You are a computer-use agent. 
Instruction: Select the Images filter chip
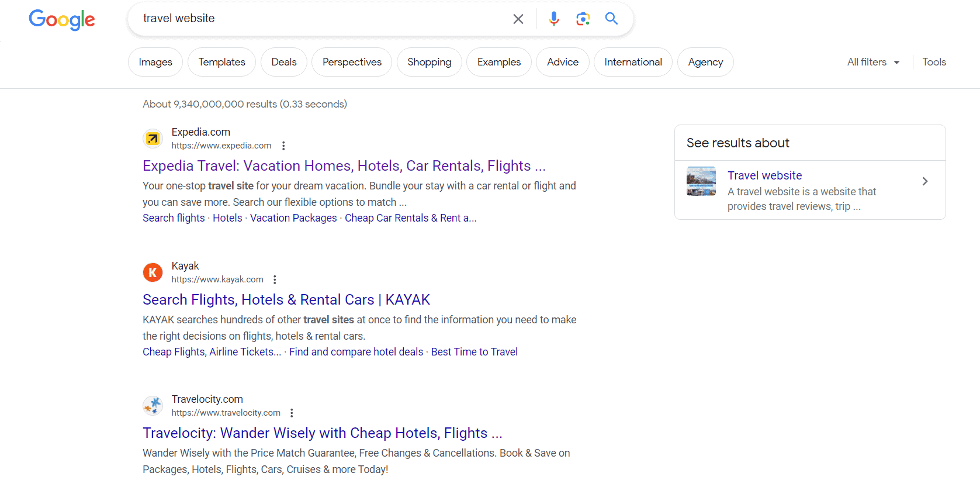pyautogui.click(x=155, y=62)
